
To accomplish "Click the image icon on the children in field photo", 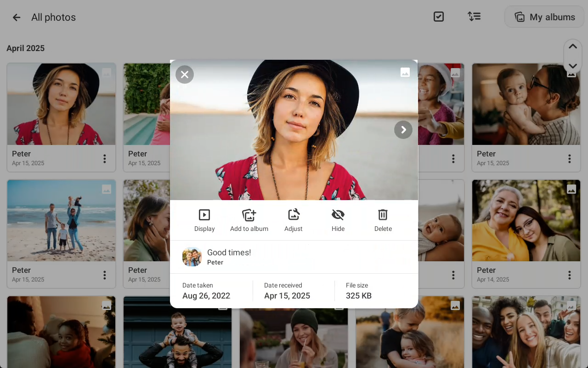I will pos(455,305).
